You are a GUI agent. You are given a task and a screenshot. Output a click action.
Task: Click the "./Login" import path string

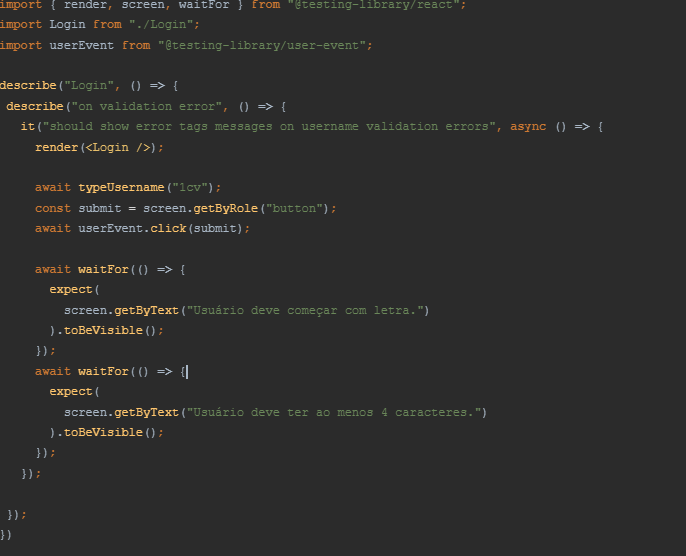pyautogui.click(x=161, y=24)
